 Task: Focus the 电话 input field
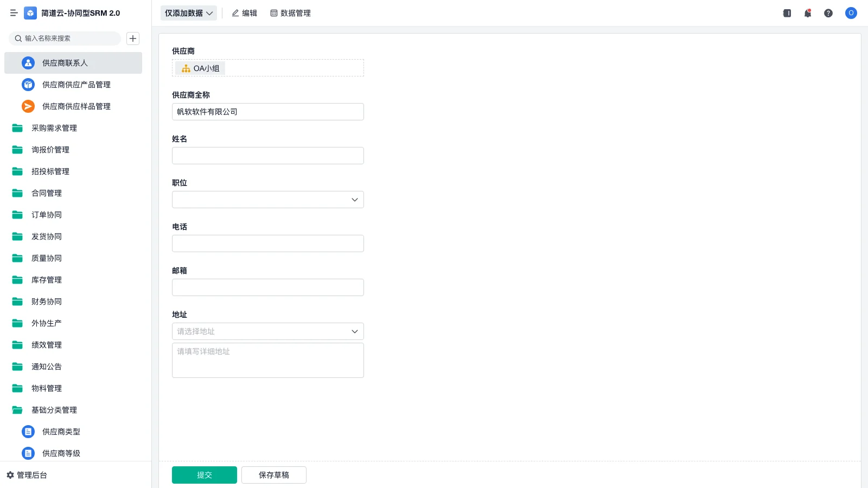(x=268, y=243)
